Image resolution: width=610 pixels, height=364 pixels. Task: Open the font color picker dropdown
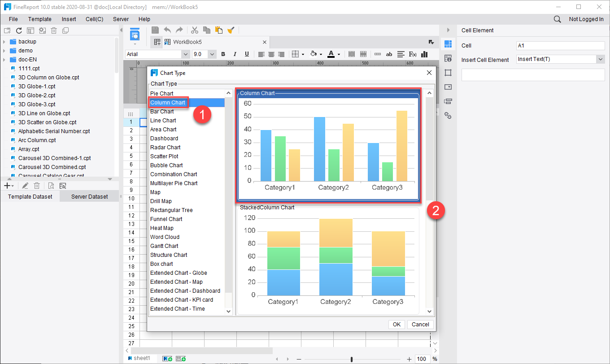coord(338,54)
